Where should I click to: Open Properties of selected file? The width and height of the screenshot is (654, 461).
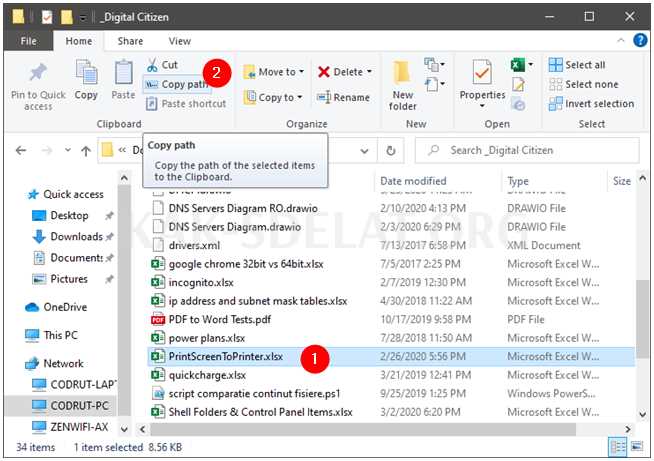point(482,83)
